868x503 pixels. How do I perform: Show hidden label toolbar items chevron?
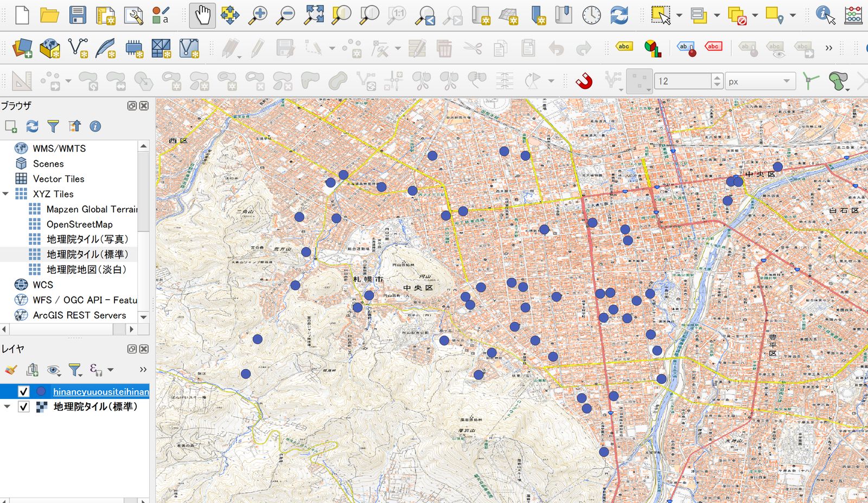[829, 48]
